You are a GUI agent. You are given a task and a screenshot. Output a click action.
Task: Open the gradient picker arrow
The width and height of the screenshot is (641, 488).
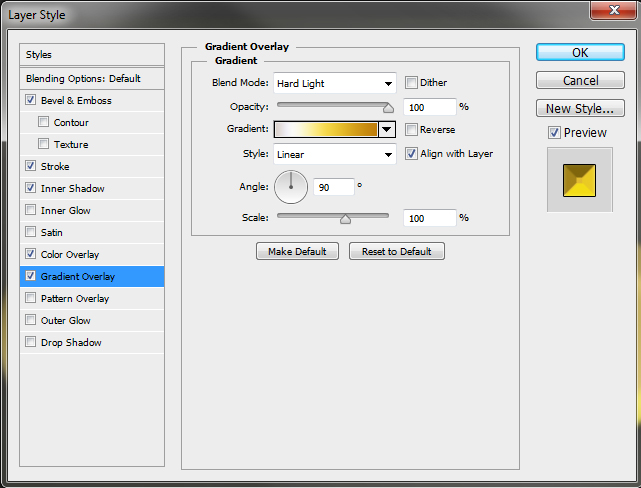tap(387, 129)
